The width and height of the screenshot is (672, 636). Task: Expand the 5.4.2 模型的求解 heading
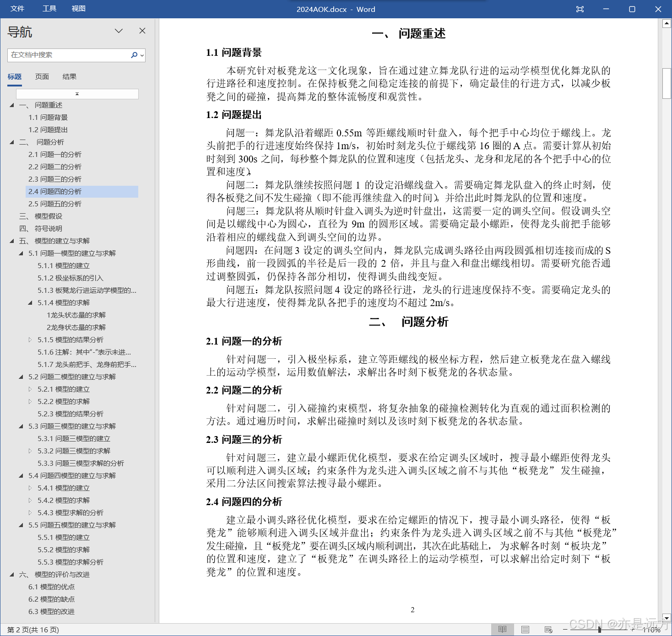point(30,501)
